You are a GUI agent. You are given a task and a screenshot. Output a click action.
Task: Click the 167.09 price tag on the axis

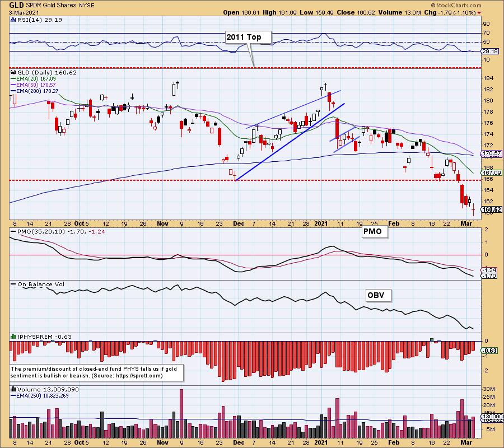[492, 173]
